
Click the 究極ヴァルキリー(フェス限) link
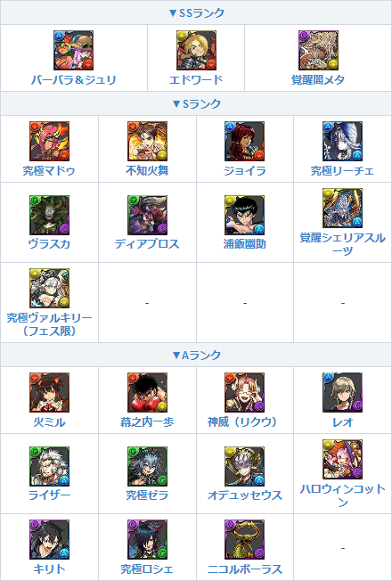pyautogui.click(x=49, y=324)
